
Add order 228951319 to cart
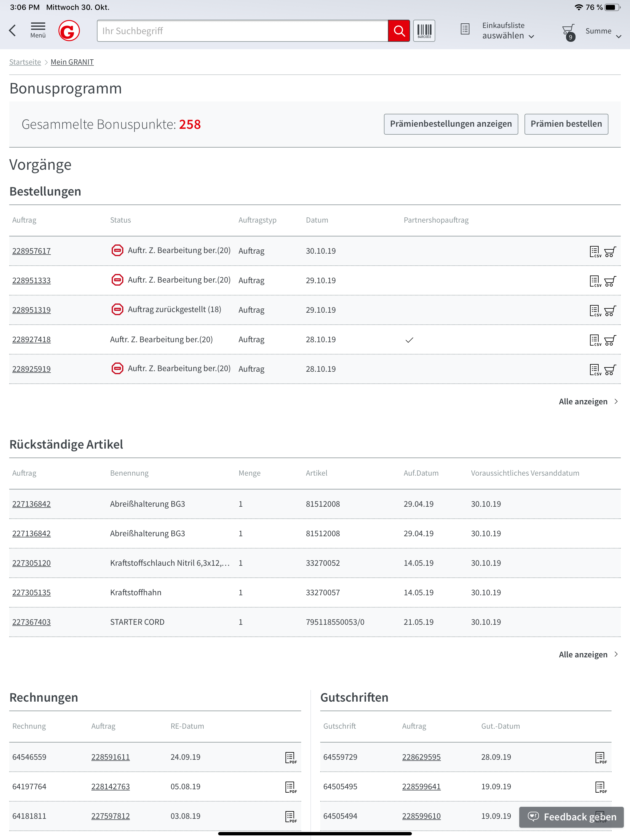610,311
